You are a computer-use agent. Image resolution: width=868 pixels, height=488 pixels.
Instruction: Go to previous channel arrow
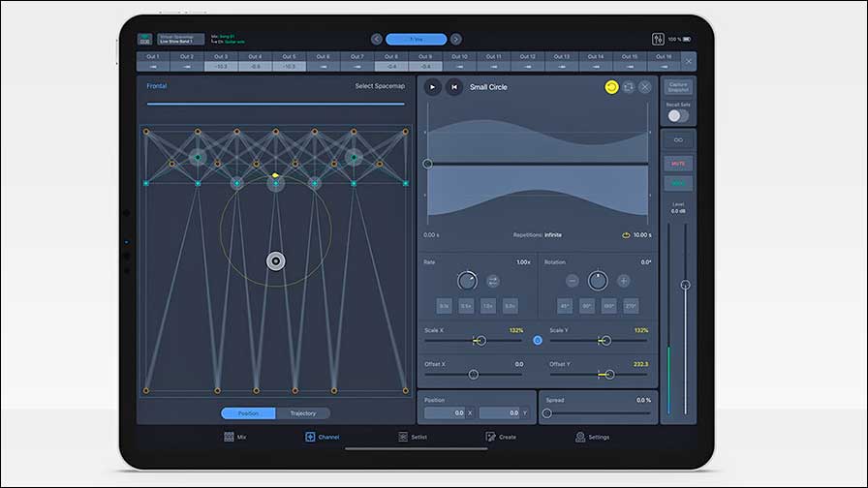coord(377,39)
